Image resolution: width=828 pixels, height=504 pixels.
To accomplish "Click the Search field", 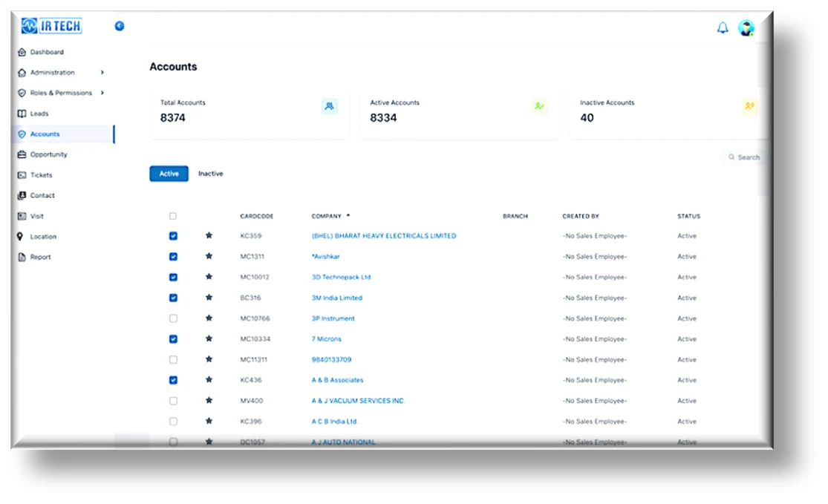I will [x=743, y=157].
